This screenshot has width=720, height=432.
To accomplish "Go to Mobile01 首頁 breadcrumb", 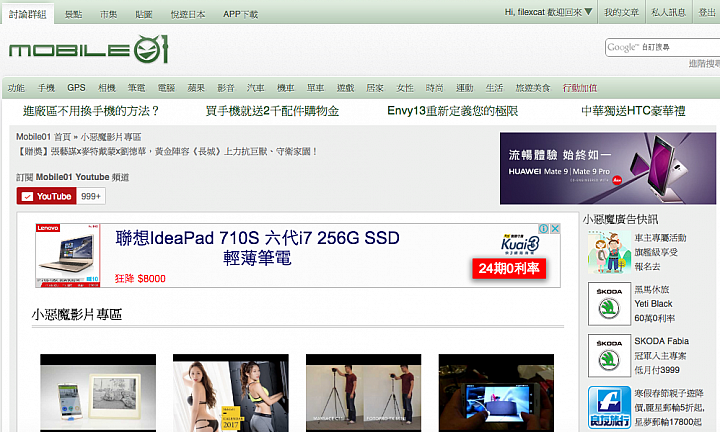I will [44, 137].
